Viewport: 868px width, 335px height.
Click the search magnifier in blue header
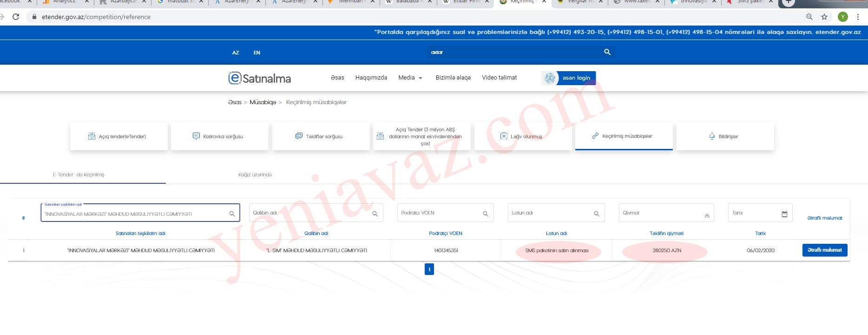(x=607, y=52)
